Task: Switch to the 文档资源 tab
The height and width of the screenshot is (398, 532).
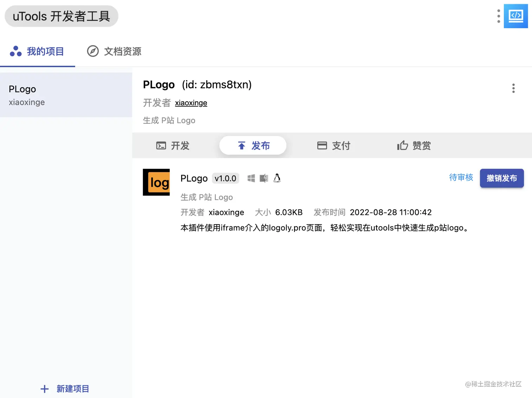Action: pyautogui.click(x=114, y=51)
